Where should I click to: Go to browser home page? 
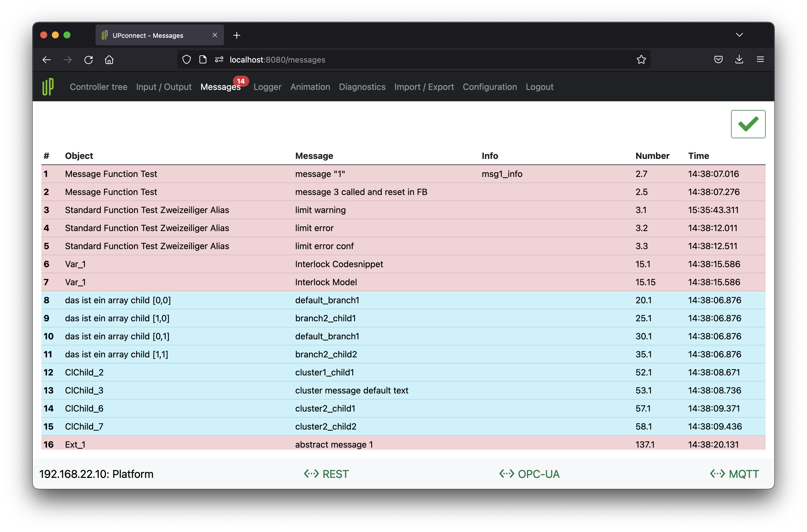[x=109, y=60]
